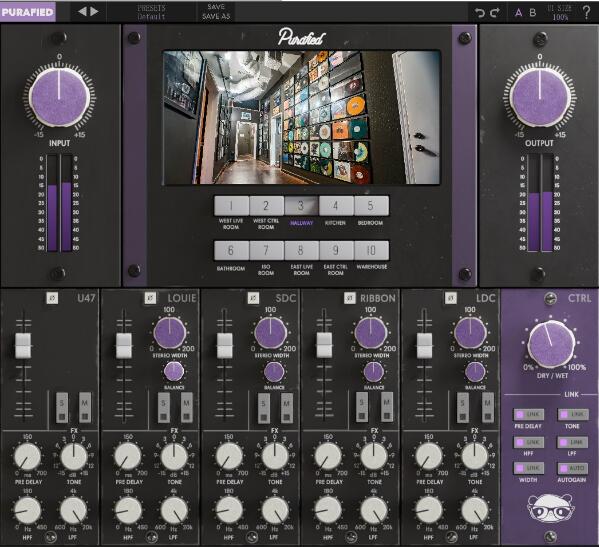Viewport: 599px width, 547px height.
Task: Toggle the TONE link switch
Action: click(x=573, y=414)
